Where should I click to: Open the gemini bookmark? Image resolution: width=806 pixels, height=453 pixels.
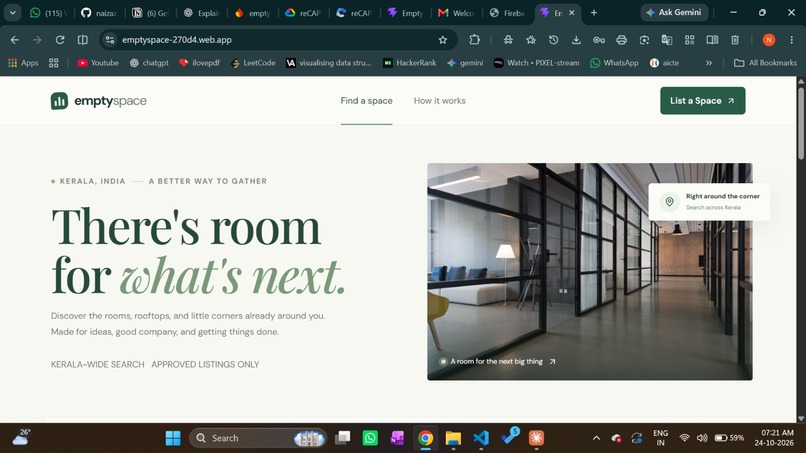465,63
